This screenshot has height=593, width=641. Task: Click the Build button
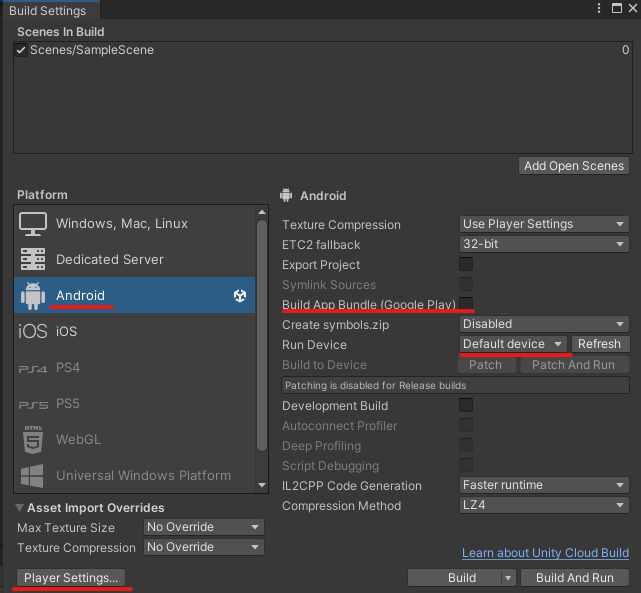coord(455,578)
